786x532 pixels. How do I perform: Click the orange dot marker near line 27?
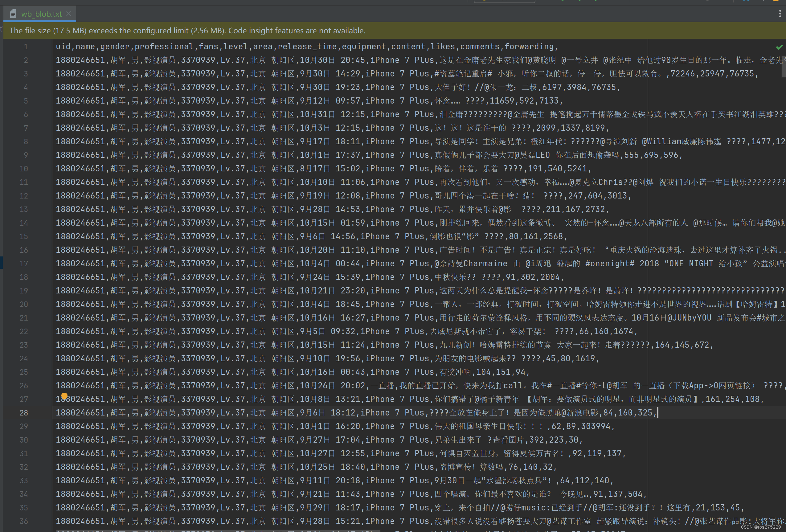click(65, 396)
